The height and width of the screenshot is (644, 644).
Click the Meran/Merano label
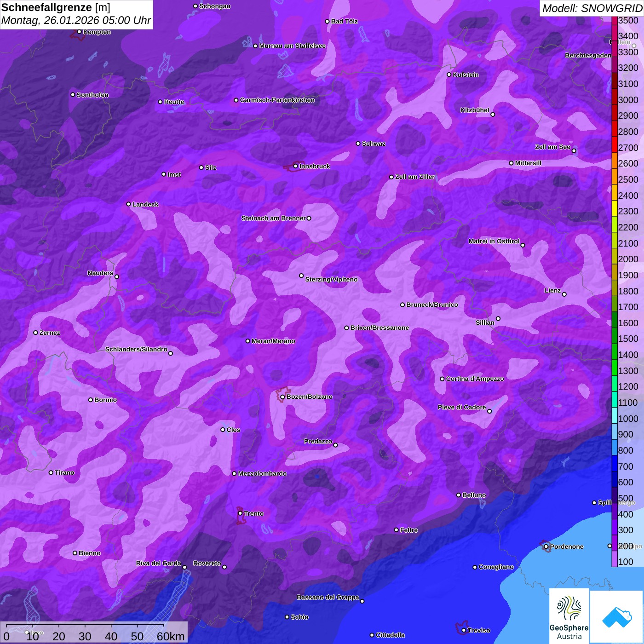click(273, 341)
